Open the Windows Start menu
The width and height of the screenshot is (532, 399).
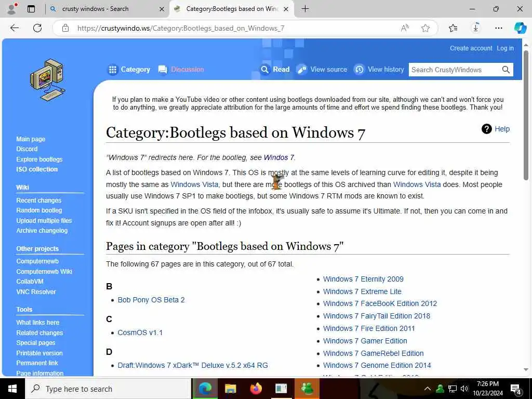(x=12, y=389)
